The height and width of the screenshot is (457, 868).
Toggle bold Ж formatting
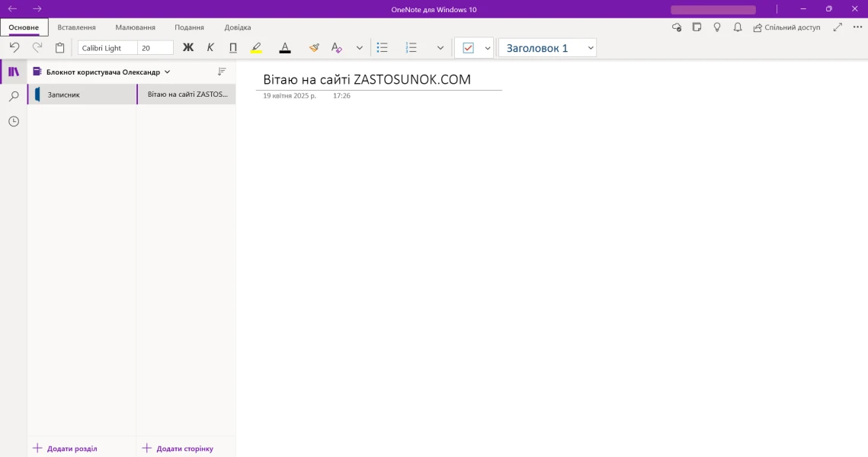pos(188,47)
